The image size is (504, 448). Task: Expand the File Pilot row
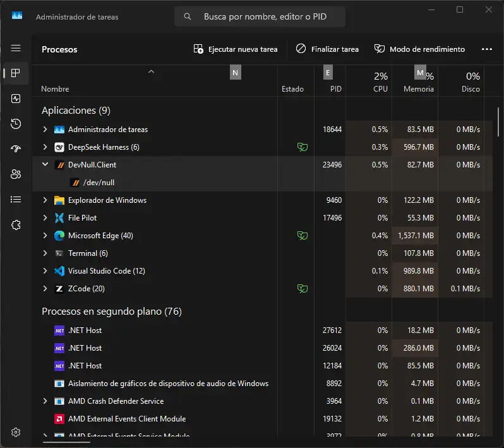tap(45, 218)
